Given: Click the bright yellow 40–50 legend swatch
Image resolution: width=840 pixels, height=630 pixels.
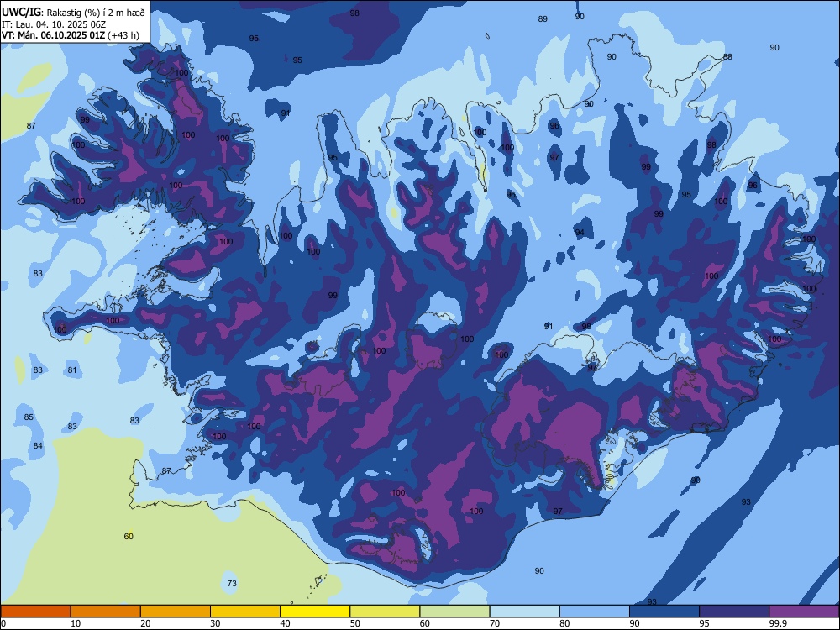Looking at the screenshot, I should 315,612.
